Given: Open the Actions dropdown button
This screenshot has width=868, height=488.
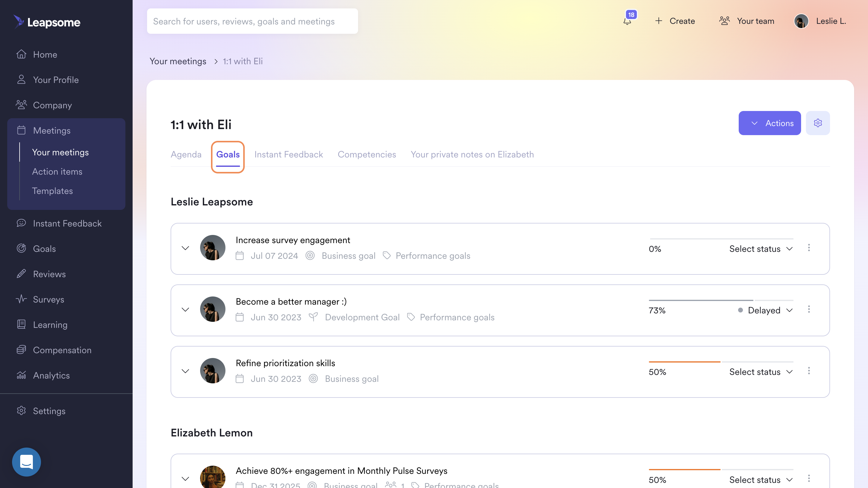Looking at the screenshot, I should pyautogui.click(x=770, y=123).
